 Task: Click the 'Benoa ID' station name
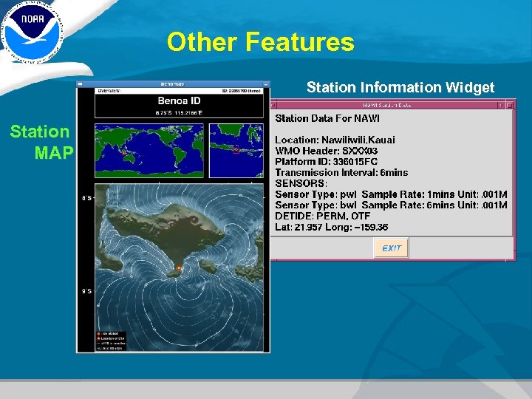179,100
